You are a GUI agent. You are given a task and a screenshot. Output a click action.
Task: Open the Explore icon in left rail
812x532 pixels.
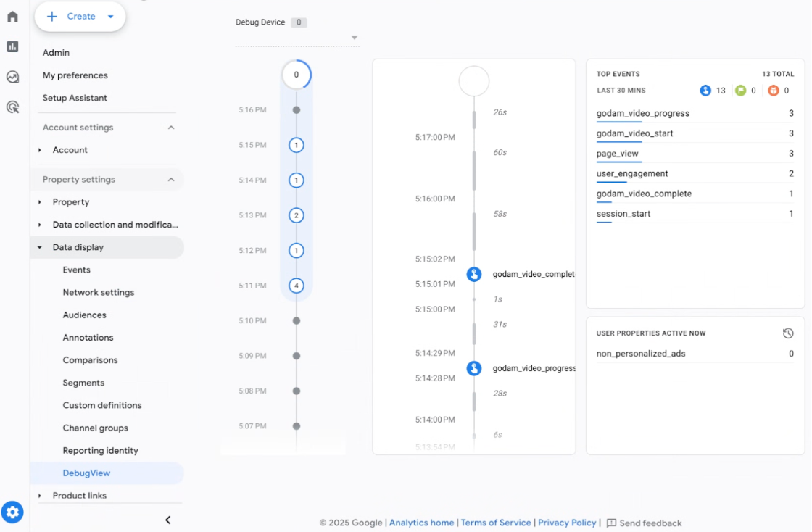pyautogui.click(x=12, y=77)
